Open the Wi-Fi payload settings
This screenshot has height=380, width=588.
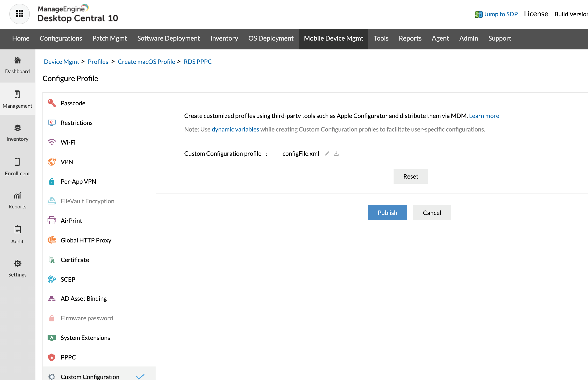click(68, 142)
